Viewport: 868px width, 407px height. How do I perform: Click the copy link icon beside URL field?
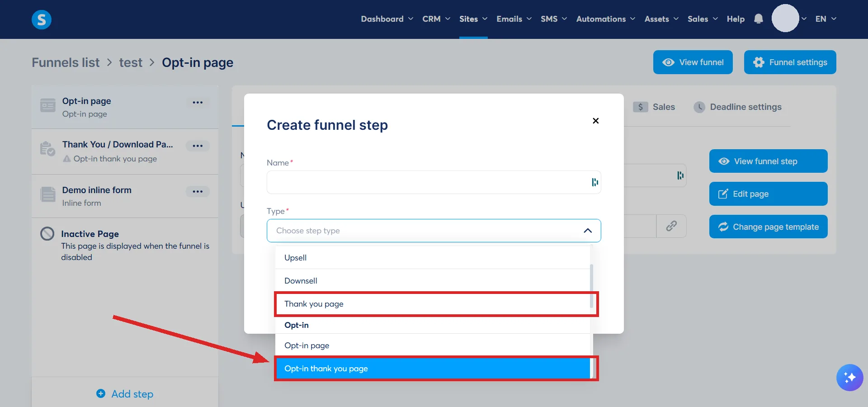[x=671, y=226]
